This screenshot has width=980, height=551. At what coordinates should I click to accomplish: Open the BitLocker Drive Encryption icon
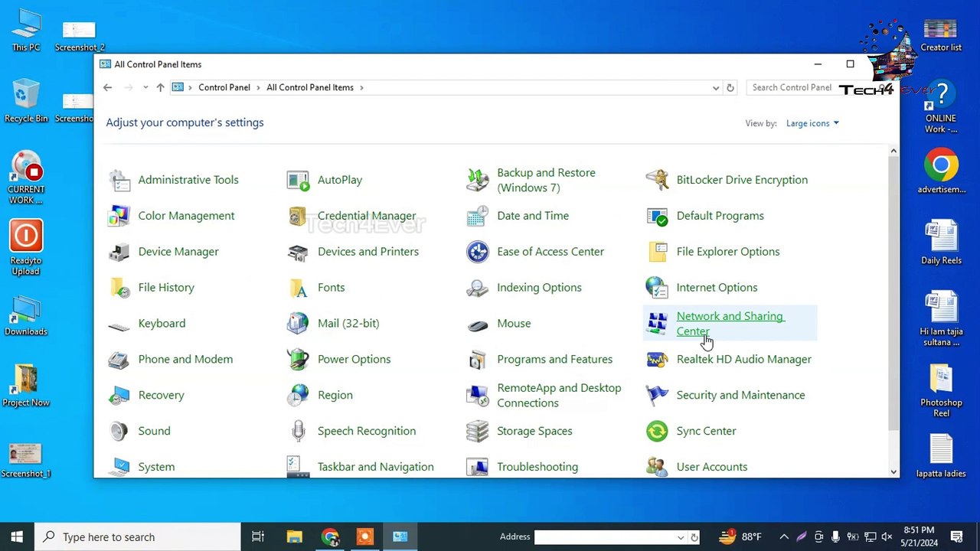[657, 180]
